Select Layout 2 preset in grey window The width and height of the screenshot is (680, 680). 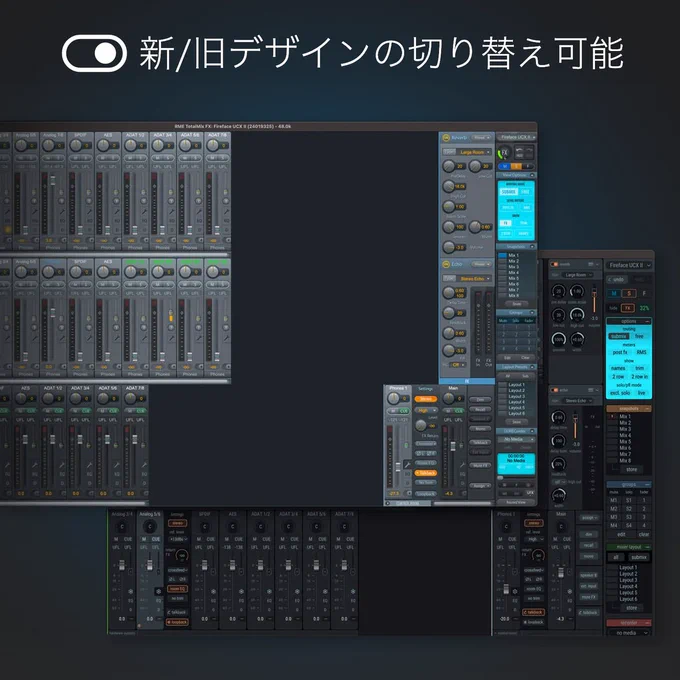[516, 390]
